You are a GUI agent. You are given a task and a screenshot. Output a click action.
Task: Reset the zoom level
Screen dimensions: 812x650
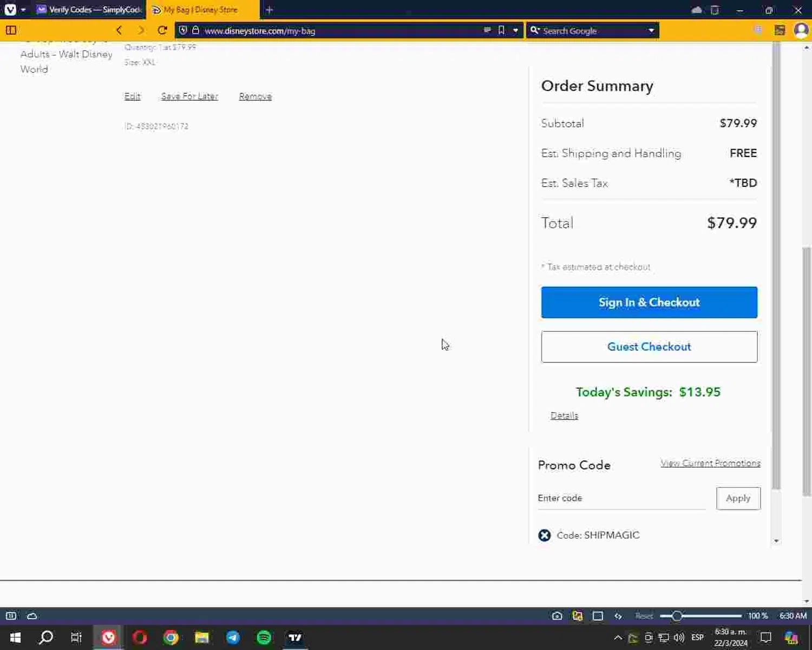point(644,616)
